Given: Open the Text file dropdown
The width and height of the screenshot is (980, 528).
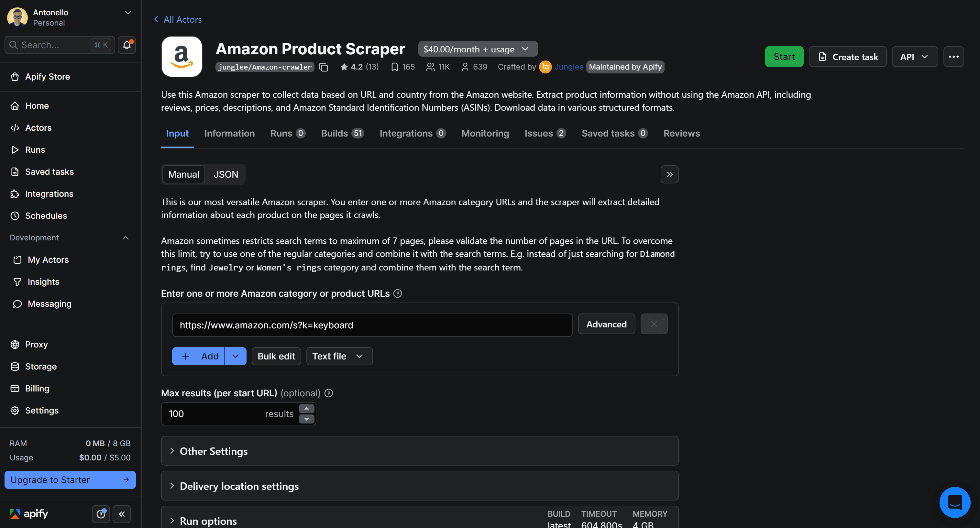Looking at the screenshot, I should tap(339, 356).
